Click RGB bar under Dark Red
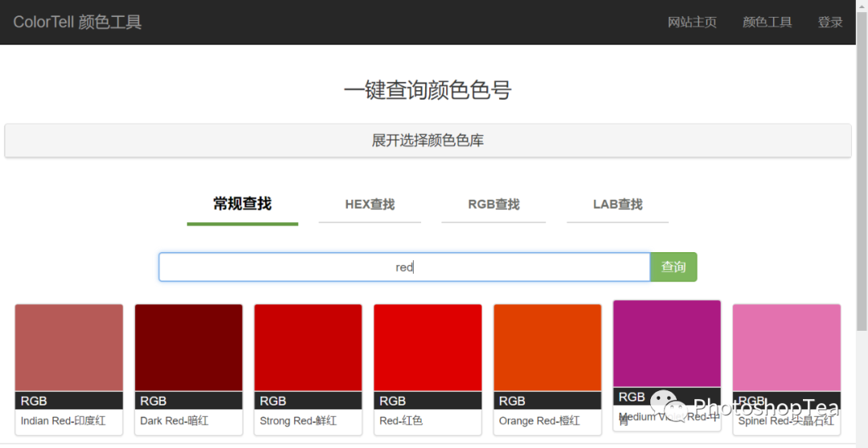868x448 pixels. pos(189,401)
